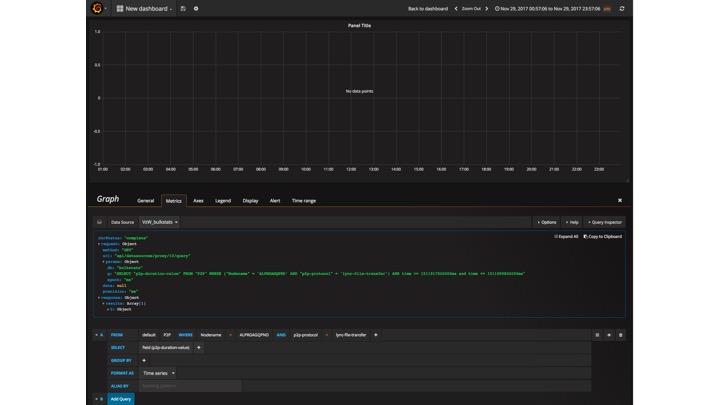720x405 pixels.
Task: Refresh the dashboard with the refresh icon
Action: click(x=622, y=9)
